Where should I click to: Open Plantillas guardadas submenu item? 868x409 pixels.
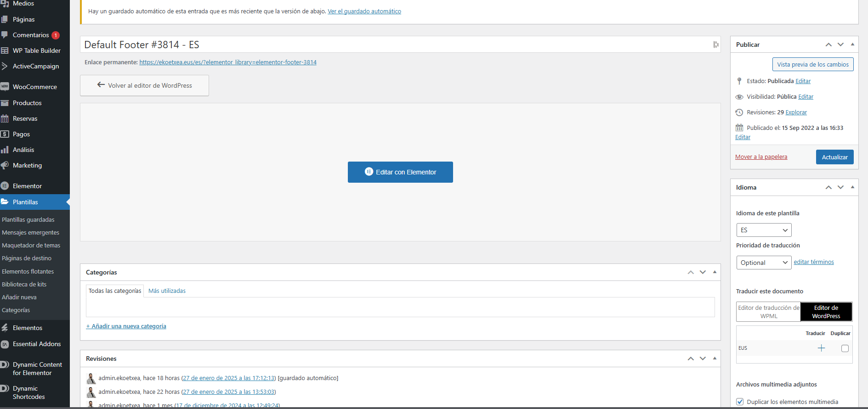pyautogui.click(x=28, y=220)
